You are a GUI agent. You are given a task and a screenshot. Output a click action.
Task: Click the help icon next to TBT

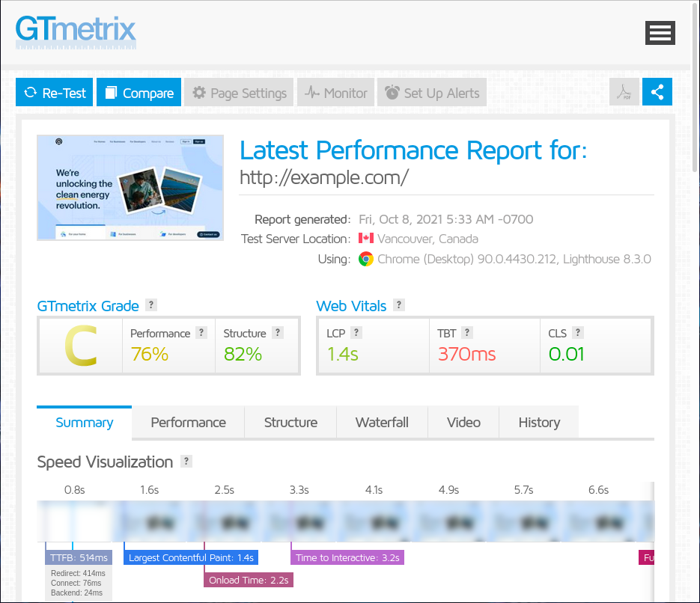tap(467, 333)
